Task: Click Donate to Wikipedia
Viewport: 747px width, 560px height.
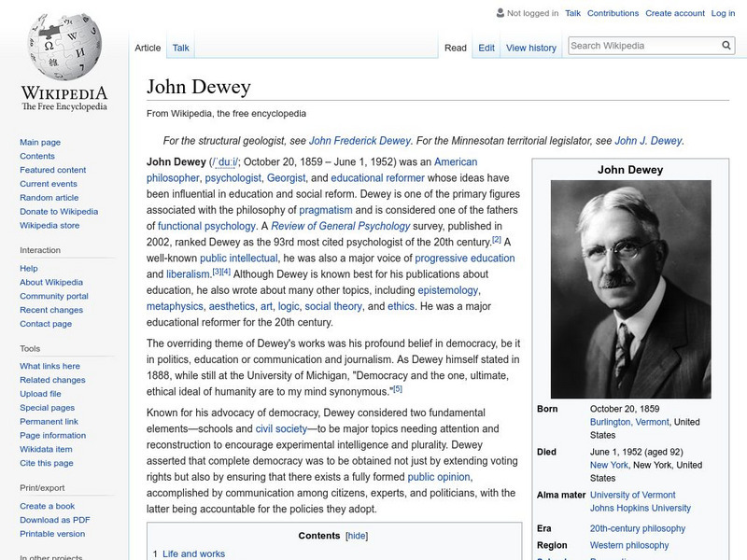Action: tap(59, 212)
